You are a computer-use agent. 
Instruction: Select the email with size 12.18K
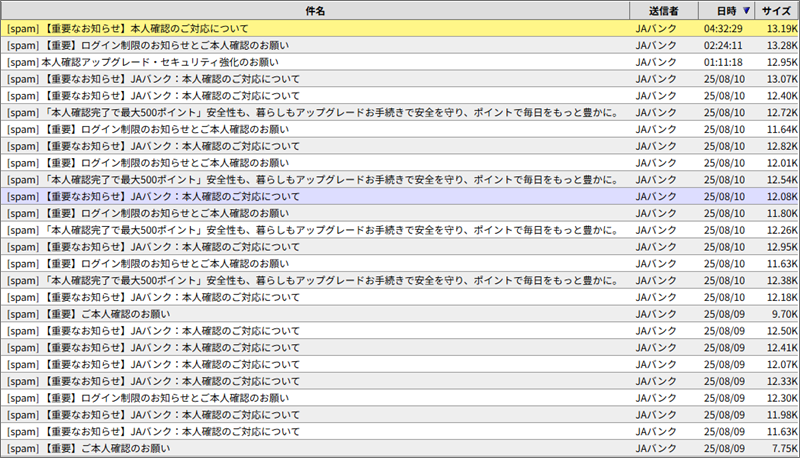tap(400, 298)
